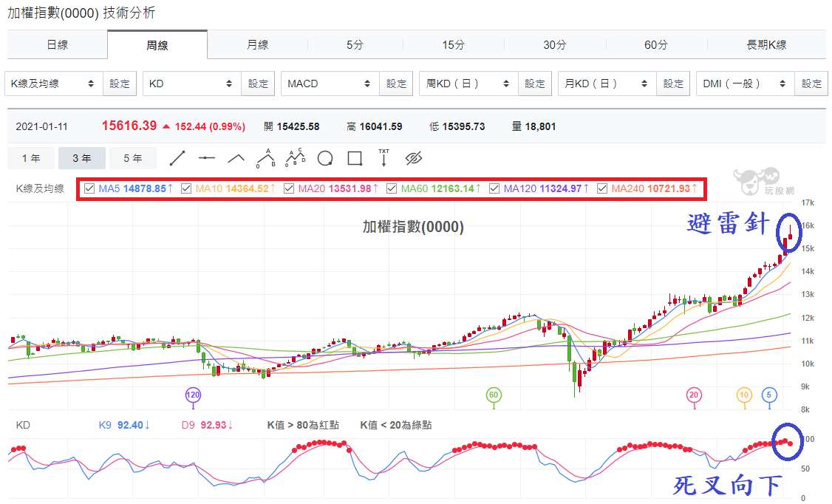832x504 pixels.
Task: Switch to the 30分 tab
Action: coord(554,45)
